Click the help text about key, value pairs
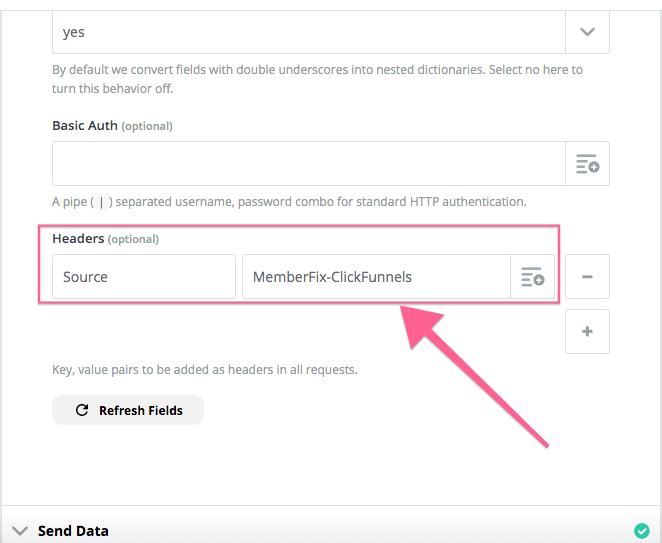The height and width of the screenshot is (543, 662). tap(204, 369)
